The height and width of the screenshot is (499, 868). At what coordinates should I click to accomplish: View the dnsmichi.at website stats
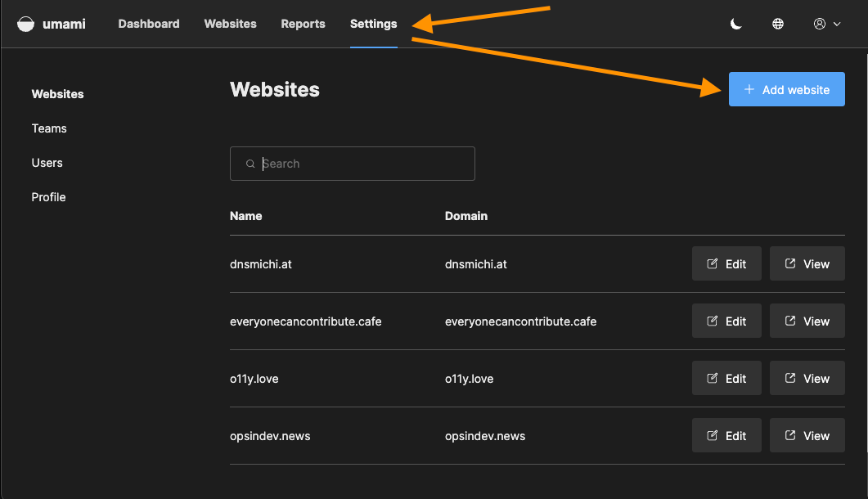[x=807, y=264]
